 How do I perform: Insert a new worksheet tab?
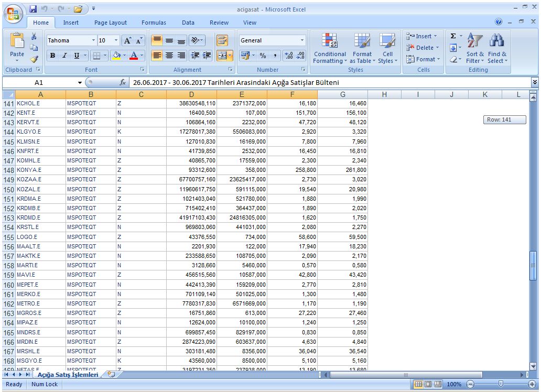(x=111, y=374)
